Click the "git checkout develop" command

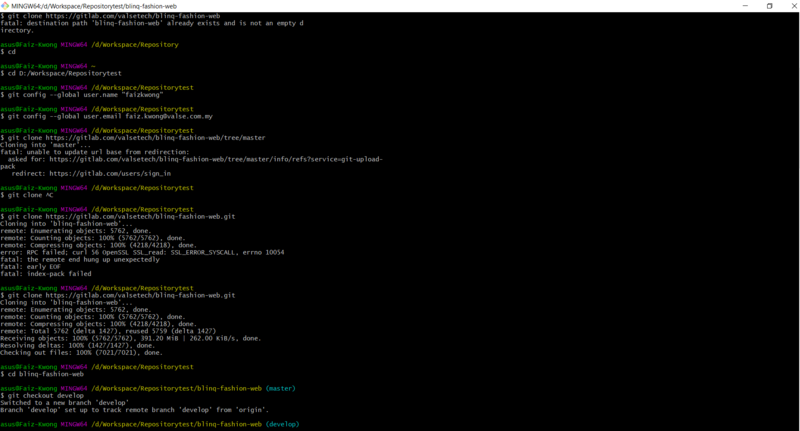click(47, 395)
